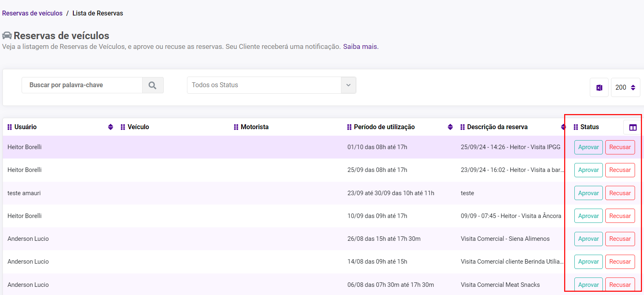The width and height of the screenshot is (644, 295).
Task: Expand status filter using chevron arrow
Action: pos(348,85)
